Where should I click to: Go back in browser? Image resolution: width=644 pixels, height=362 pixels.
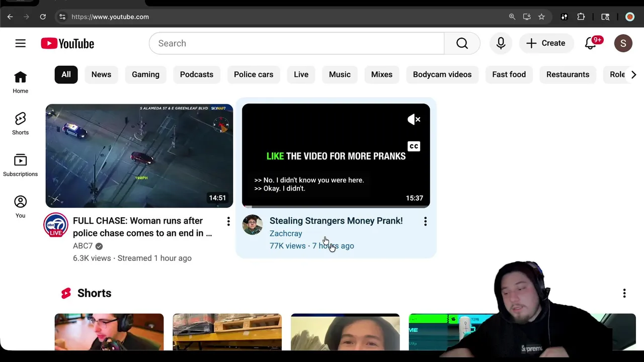(x=10, y=17)
